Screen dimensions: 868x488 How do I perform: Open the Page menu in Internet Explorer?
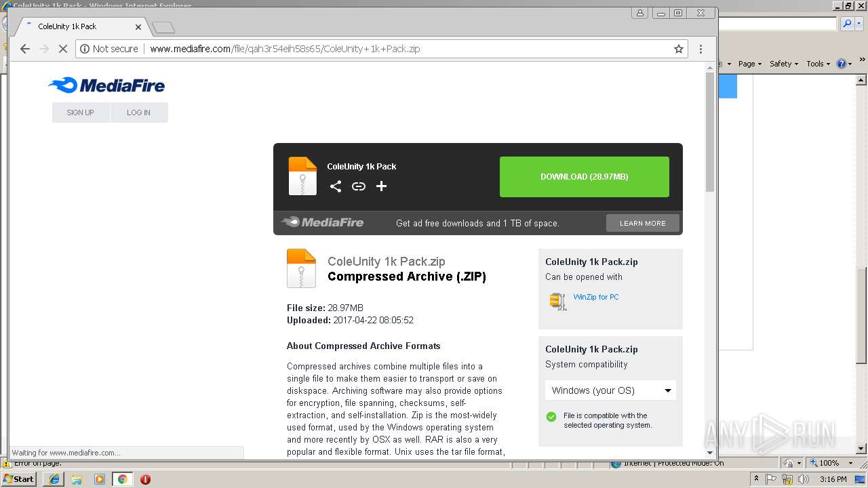point(749,64)
